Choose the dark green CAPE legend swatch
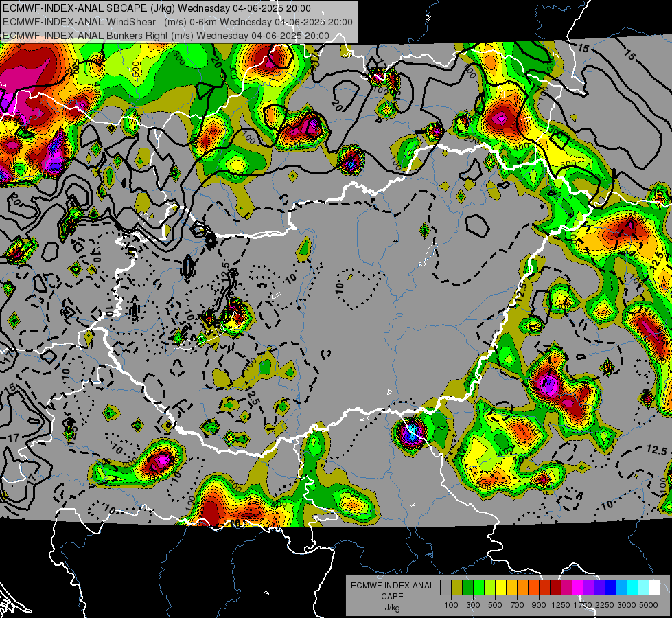The height and width of the screenshot is (618, 672). 467,587
